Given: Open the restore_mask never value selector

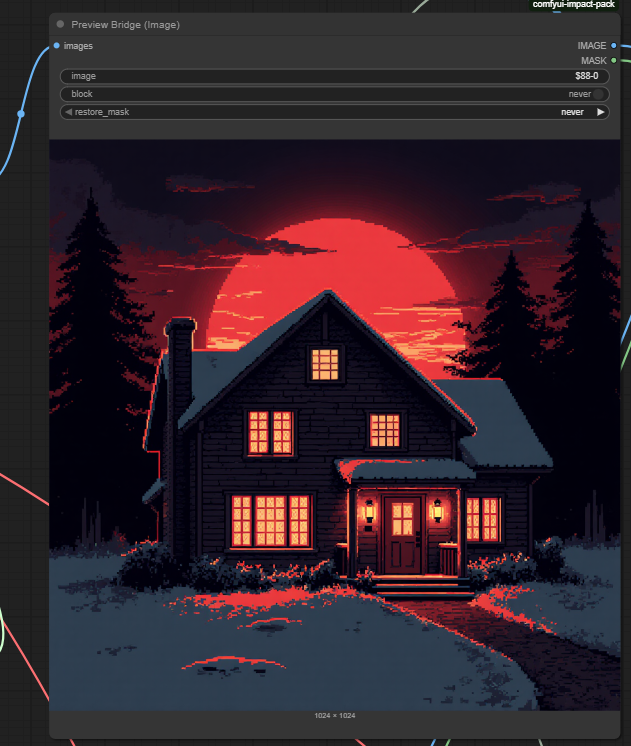Looking at the screenshot, I should coord(572,112).
